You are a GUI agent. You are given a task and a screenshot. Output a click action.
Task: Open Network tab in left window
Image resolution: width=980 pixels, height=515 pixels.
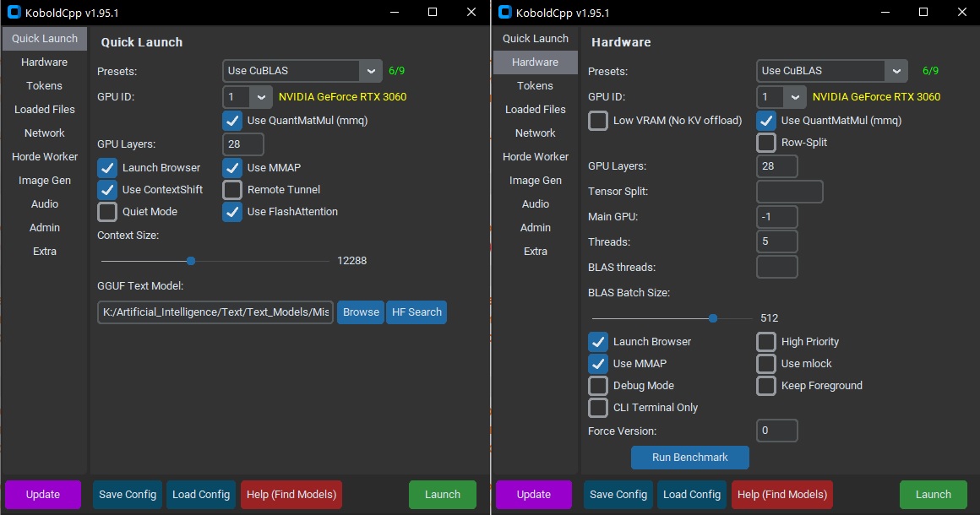pyautogui.click(x=45, y=133)
